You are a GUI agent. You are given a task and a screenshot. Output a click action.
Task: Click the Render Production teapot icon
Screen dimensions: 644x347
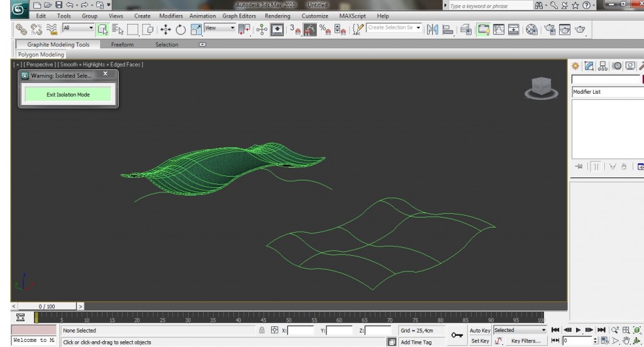[580, 30]
